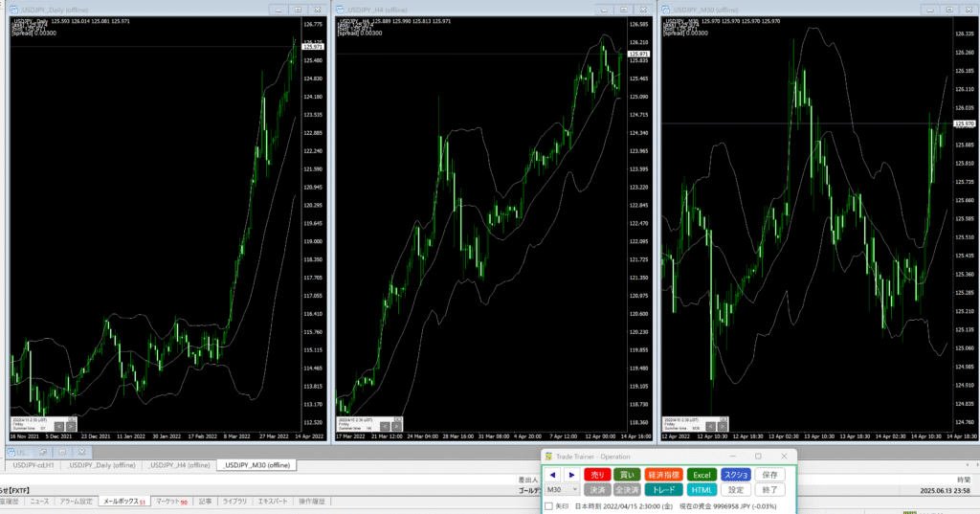Click the _USDJPY_Daily window title icon

[13, 10]
